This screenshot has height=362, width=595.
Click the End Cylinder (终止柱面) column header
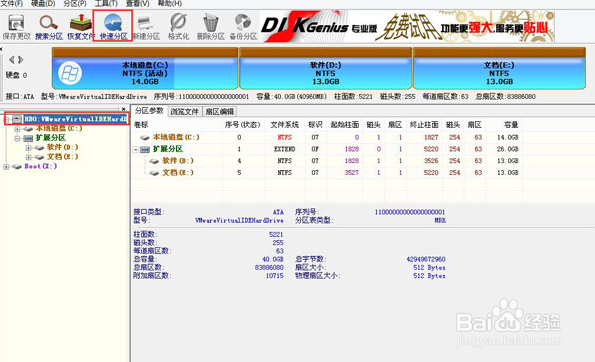click(x=424, y=124)
